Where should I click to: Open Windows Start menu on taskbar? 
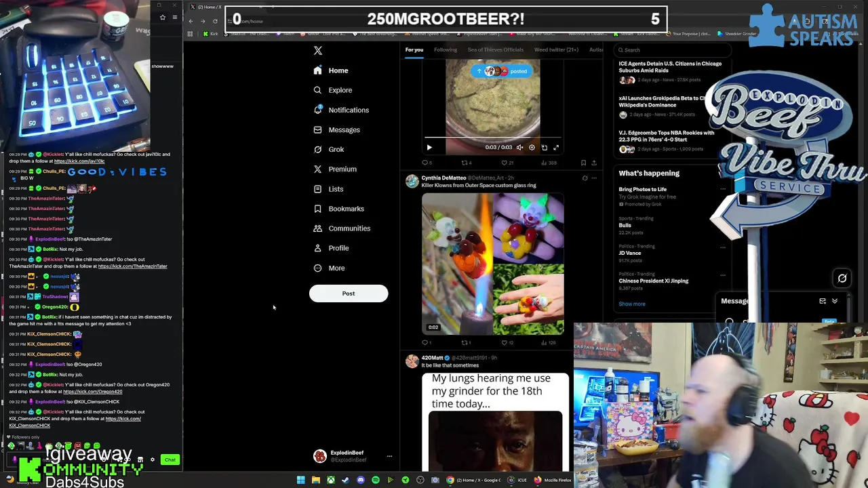[300, 480]
